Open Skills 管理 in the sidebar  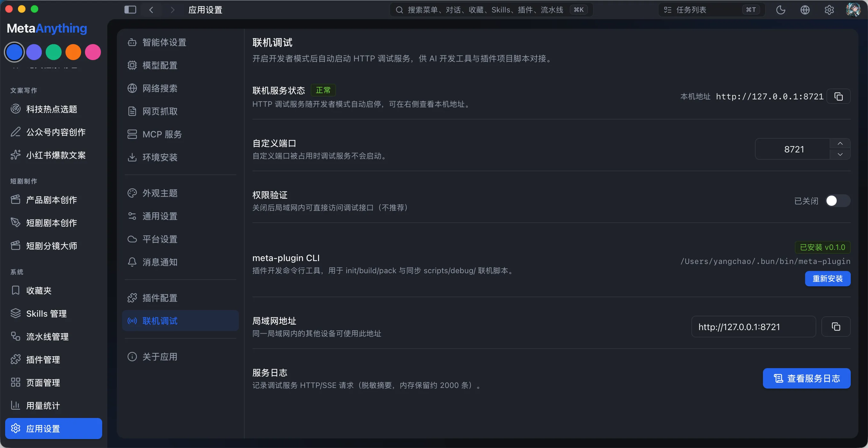[53, 313]
